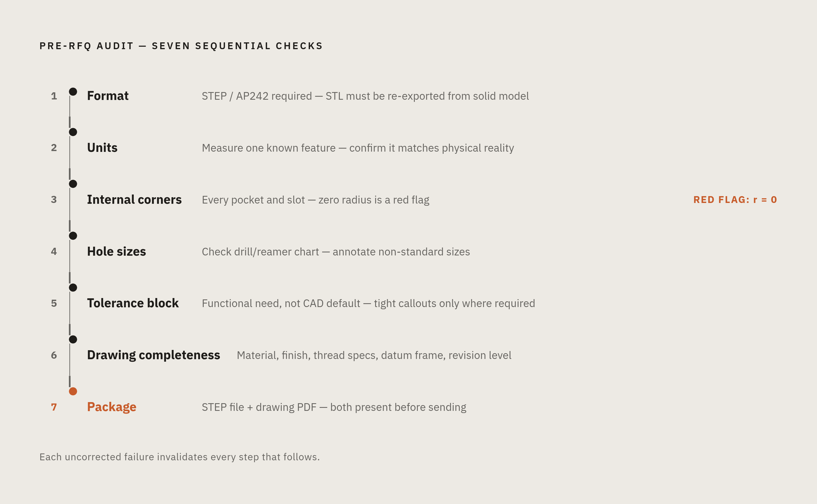Select the drill/reamer chart description text
This screenshot has height=504, width=817.
[x=336, y=252]
